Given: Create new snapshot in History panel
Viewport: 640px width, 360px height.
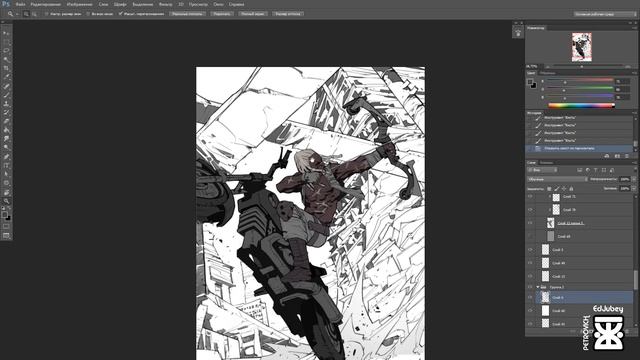Looking at the screenshot, I should (617, 156).
